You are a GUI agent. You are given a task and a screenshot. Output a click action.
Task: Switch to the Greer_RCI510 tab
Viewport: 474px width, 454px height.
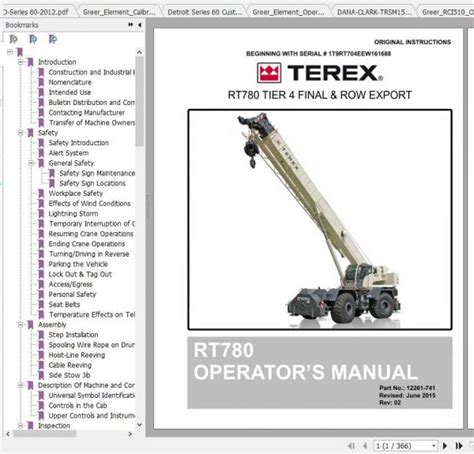pos(447,12)
